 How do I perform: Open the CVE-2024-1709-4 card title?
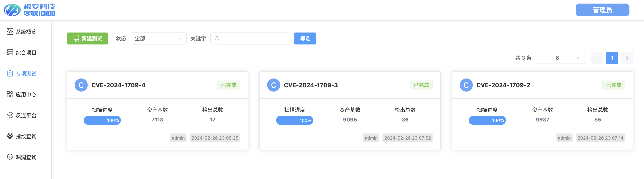[118, 85]
